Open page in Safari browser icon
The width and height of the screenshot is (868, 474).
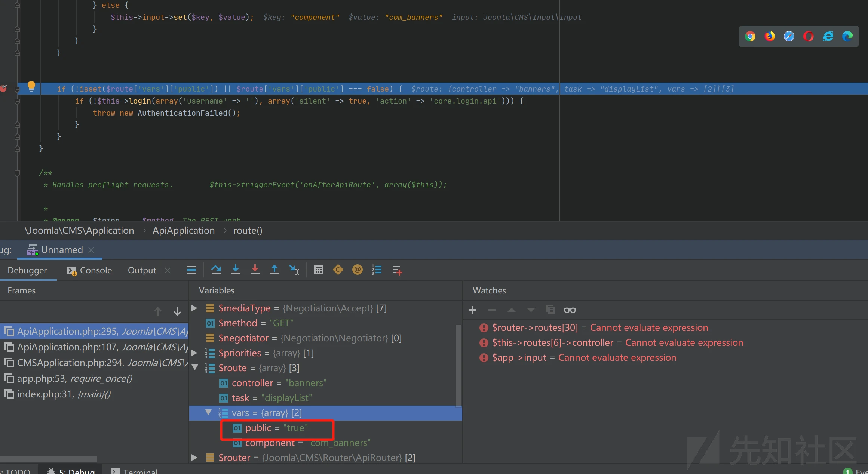789,36
